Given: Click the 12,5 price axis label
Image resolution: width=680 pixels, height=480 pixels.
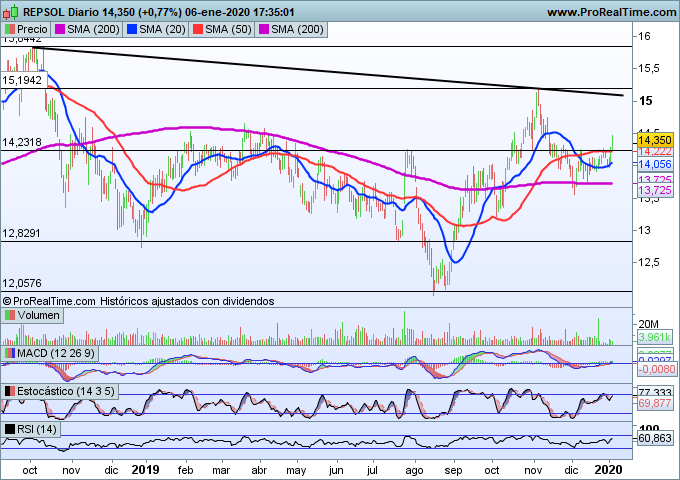Looking at the screenshot, I should tap(648, 262).
